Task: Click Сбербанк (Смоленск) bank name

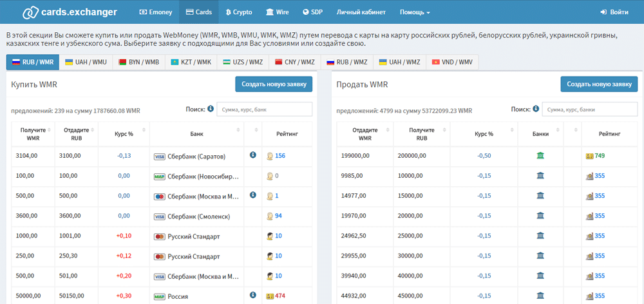Action: [x=198, y=216]
